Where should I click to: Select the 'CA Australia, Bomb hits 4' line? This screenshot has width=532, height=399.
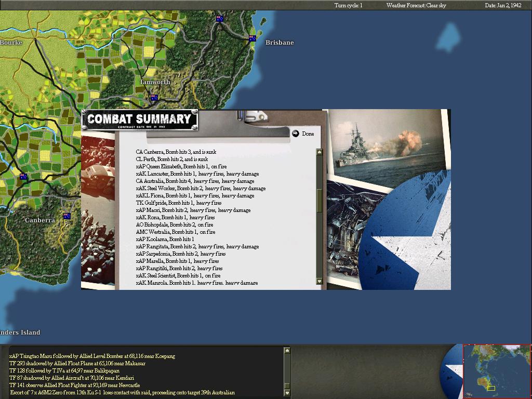pyautogui.click(x=195, y=181)
